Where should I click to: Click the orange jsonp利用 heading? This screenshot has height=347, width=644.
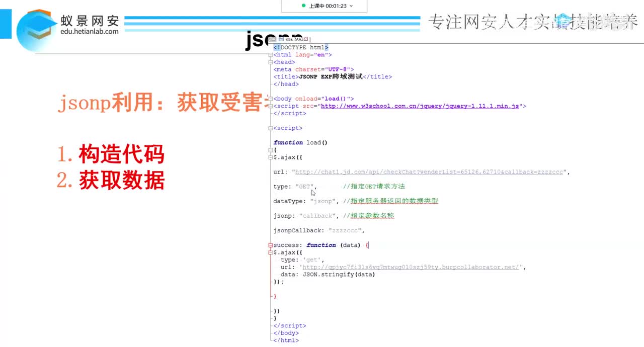[x=164, y=103]
